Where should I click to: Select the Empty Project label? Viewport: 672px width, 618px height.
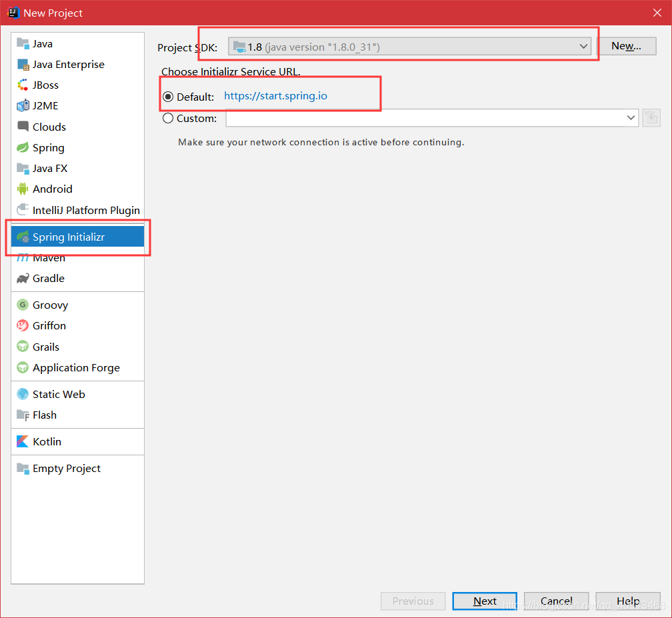tap(67, 469)
